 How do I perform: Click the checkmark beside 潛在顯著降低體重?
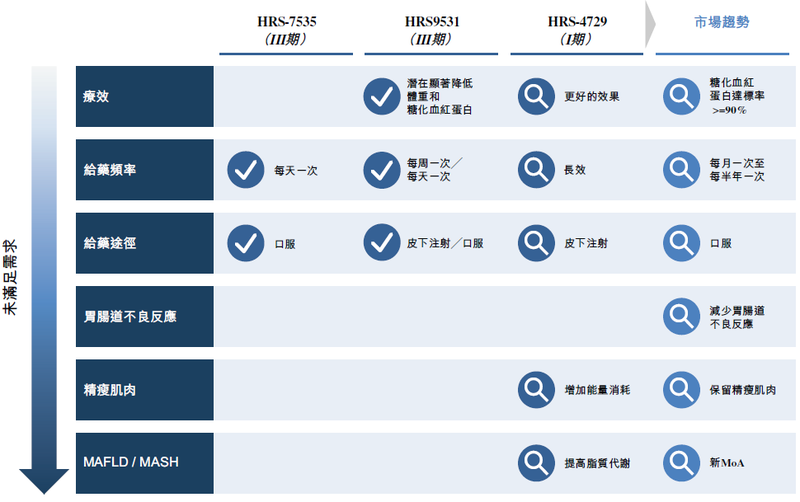tap(381, 97)
